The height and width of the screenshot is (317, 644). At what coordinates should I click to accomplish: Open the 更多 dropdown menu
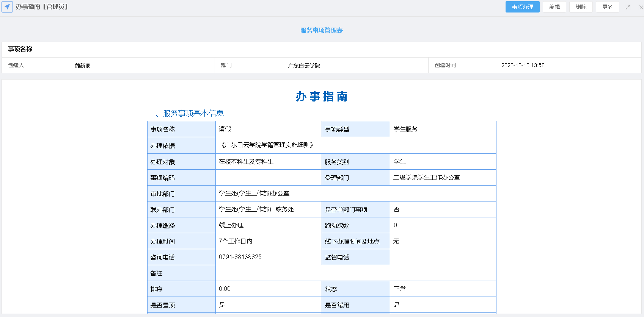607,7
